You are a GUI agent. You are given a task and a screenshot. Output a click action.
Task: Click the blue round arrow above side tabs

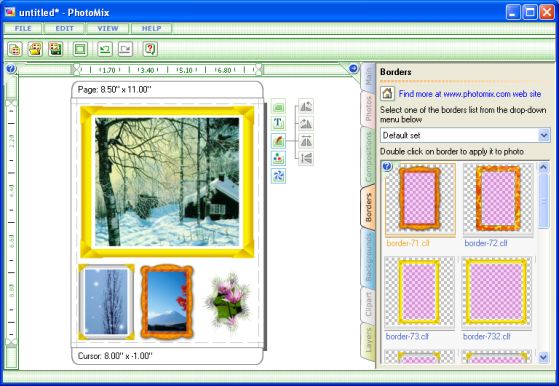click(353, 68)
